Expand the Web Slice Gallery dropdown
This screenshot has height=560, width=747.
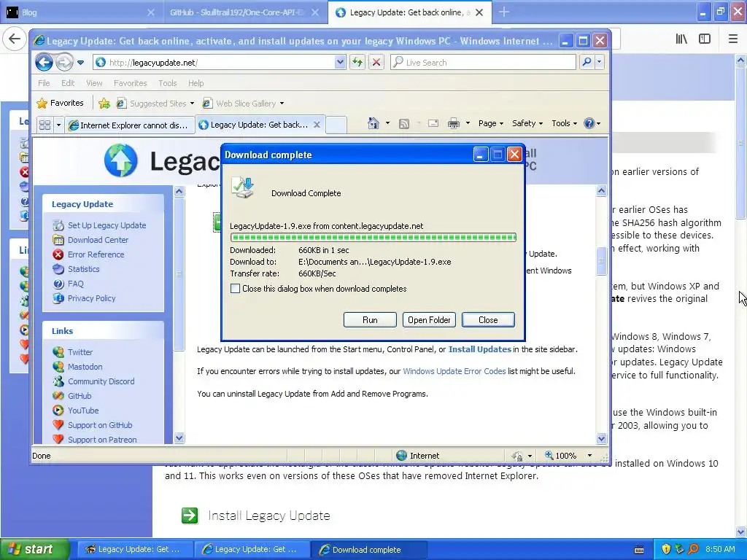point(282,104)
